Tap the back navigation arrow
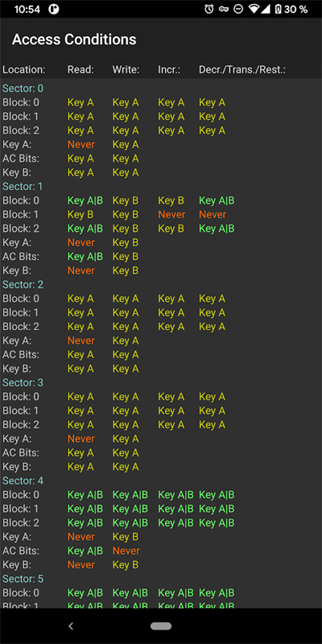This screenshot has height=644, width=322. [x=71, y=626]
